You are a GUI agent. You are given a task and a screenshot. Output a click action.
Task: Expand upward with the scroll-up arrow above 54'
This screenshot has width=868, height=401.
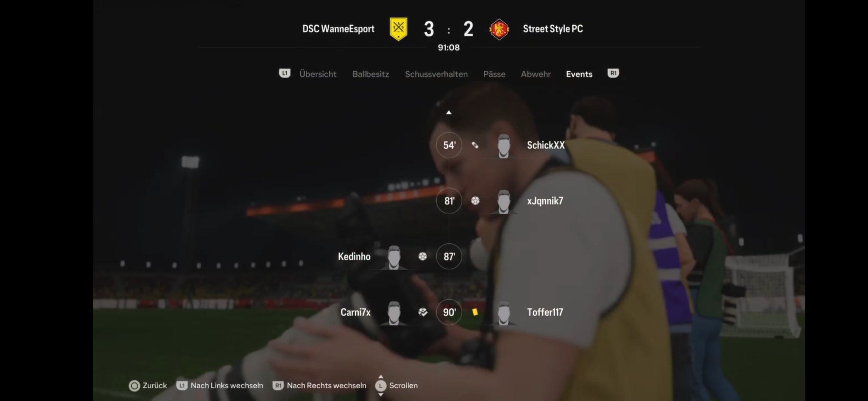[x=449, y=113]
